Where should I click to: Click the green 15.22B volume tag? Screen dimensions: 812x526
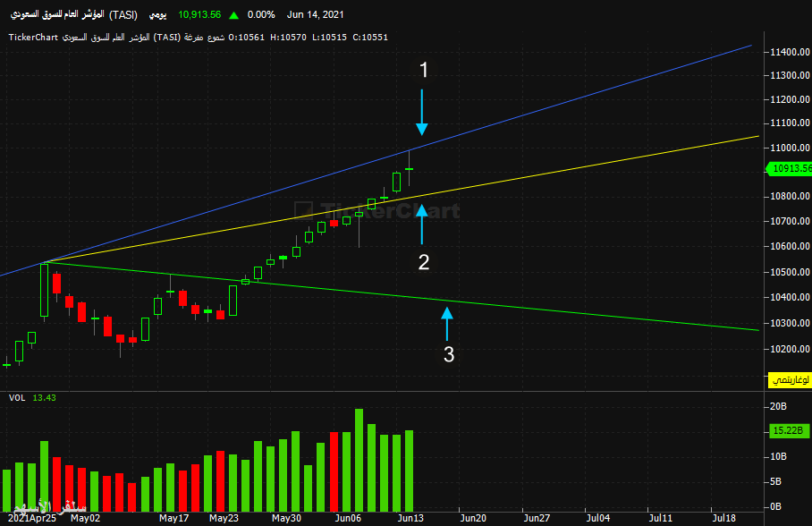(788, 430)
